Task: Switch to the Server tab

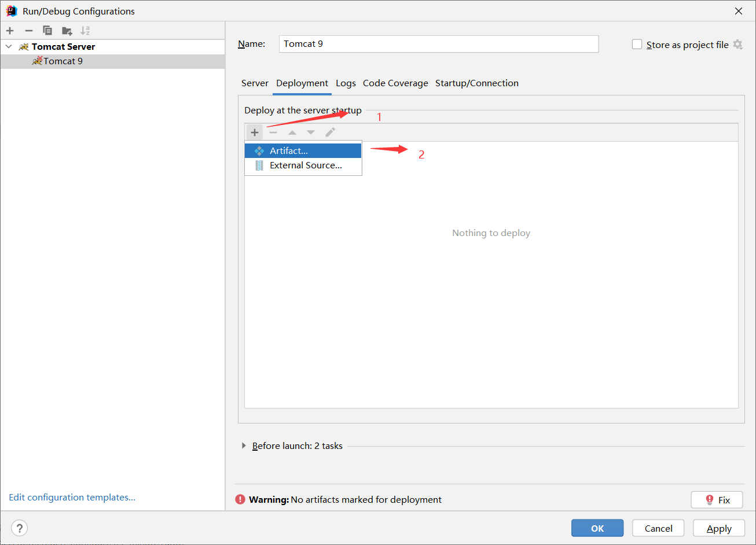Action: pyautogui.click(x=255, y=83)
